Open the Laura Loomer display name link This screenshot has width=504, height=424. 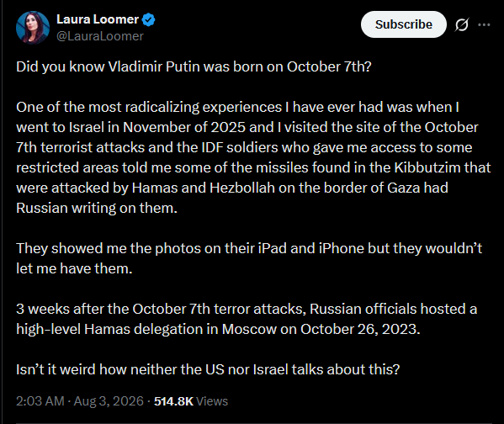click(98, 19)
